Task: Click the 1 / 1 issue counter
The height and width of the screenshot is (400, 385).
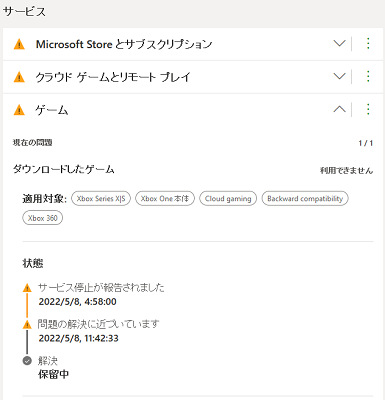Action: click(x=366, y=143)
